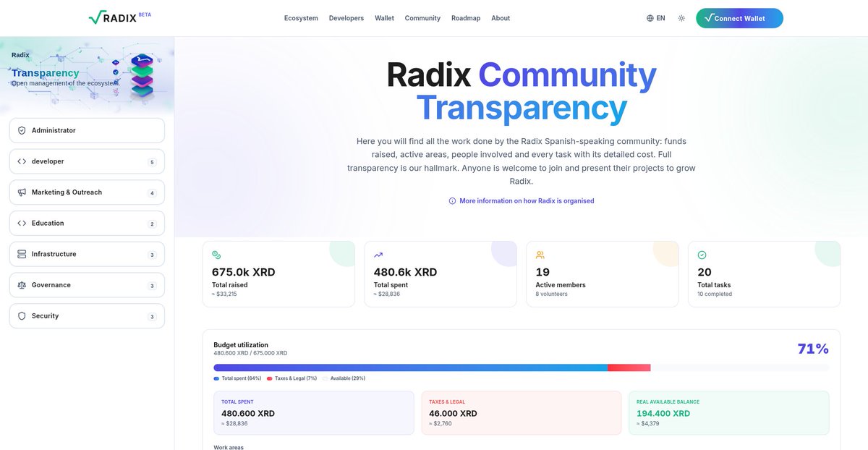
Task: Click the 71% utilization percentage
Action: (x=813, y=349)
